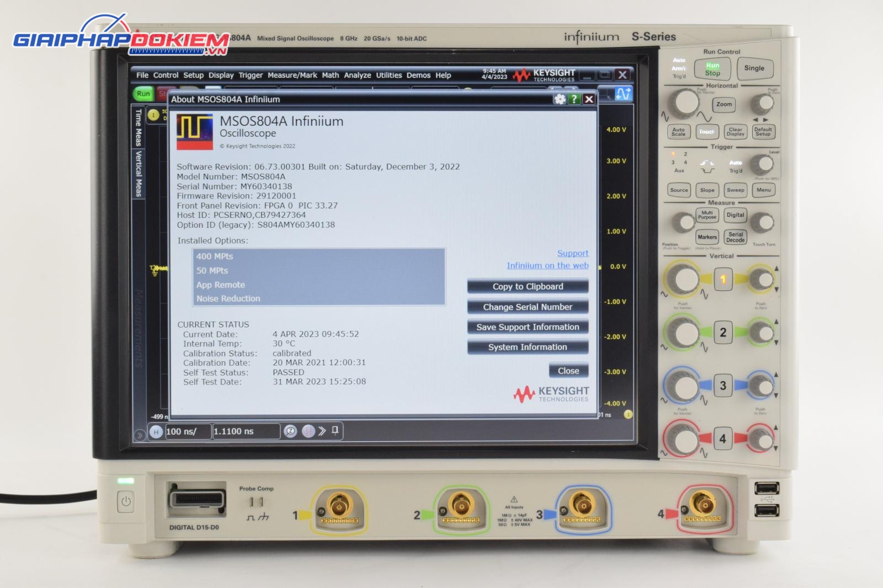Open the Help menu
This screenshot has height=588, width=883.
(443, 75)
